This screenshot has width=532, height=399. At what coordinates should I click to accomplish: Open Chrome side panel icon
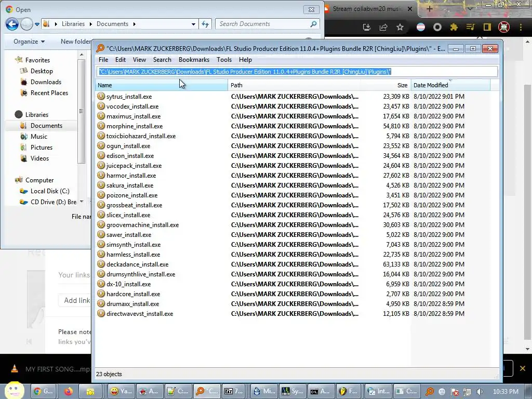tap(487, 27)
